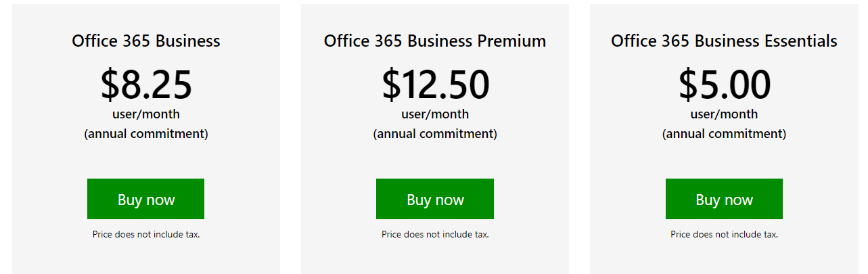Screen dimensions: 868x274
Task: Click Buy now for Office 365 Business Essentials
Action: pos(724,199)
